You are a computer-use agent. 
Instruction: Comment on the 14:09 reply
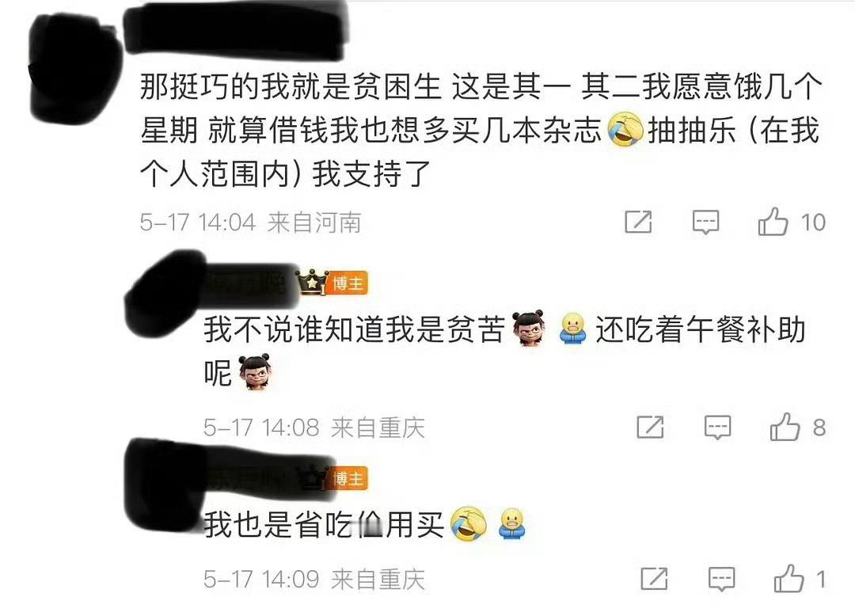[721, 579]
